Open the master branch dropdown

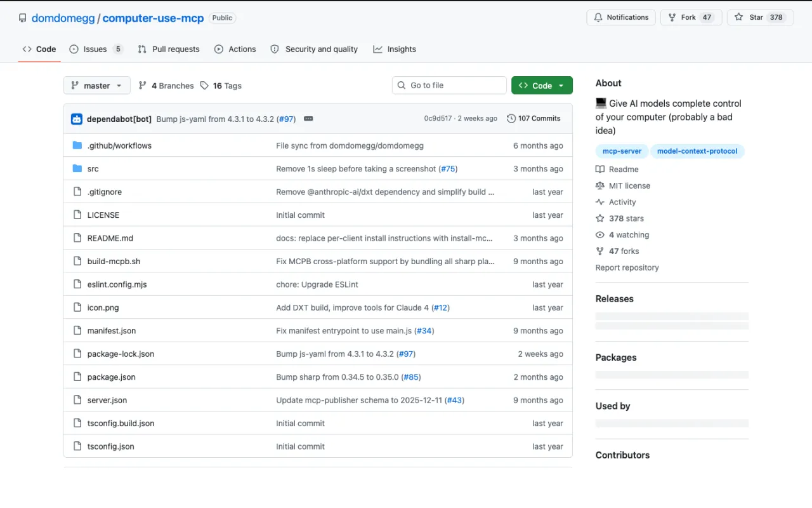(x=97, y=86)
